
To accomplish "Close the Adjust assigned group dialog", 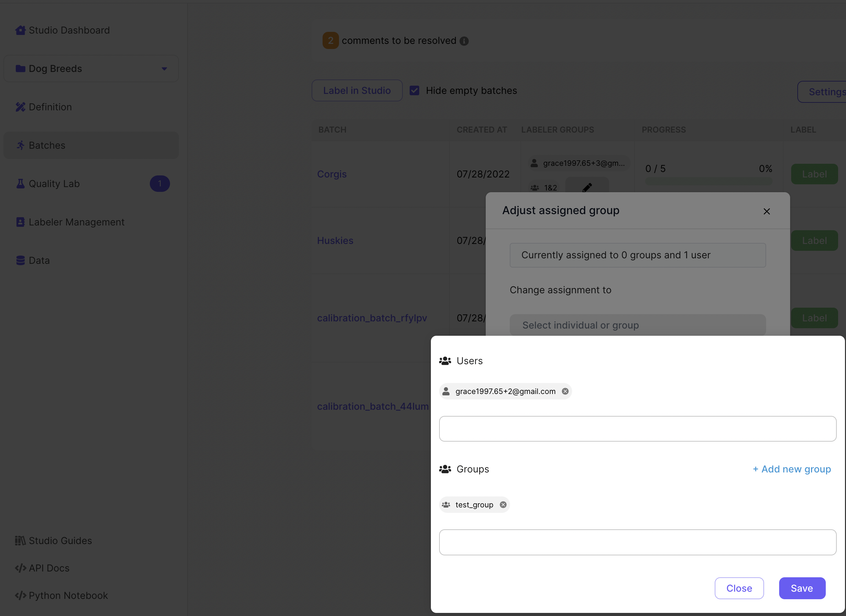I will click(766, 211).
